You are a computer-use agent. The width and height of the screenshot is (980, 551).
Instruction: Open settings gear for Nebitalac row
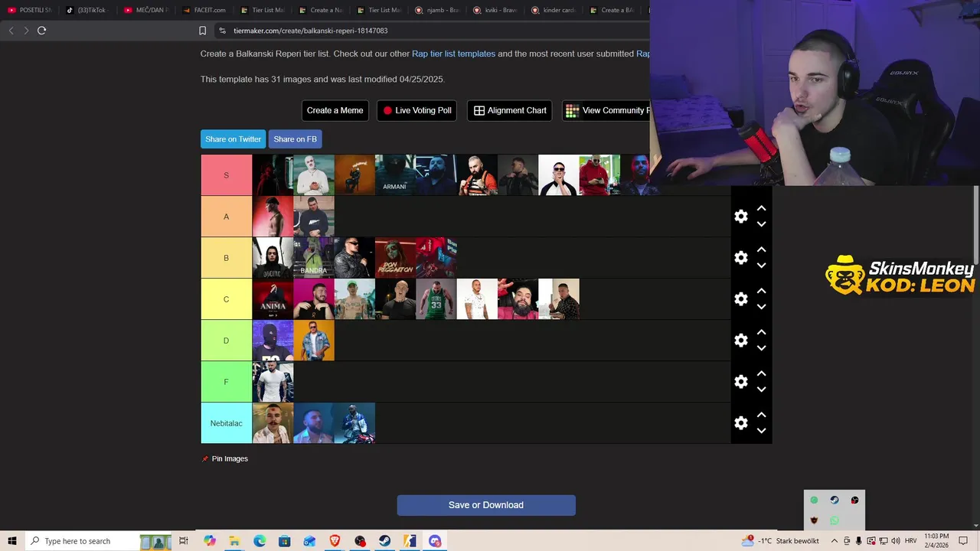click(x=741, y=423)
